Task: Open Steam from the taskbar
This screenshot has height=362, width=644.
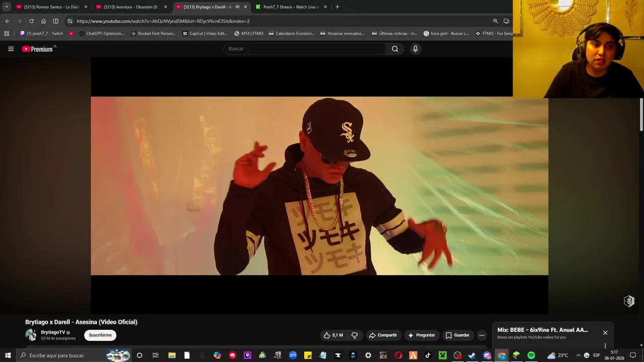Action: coord(472,355)
